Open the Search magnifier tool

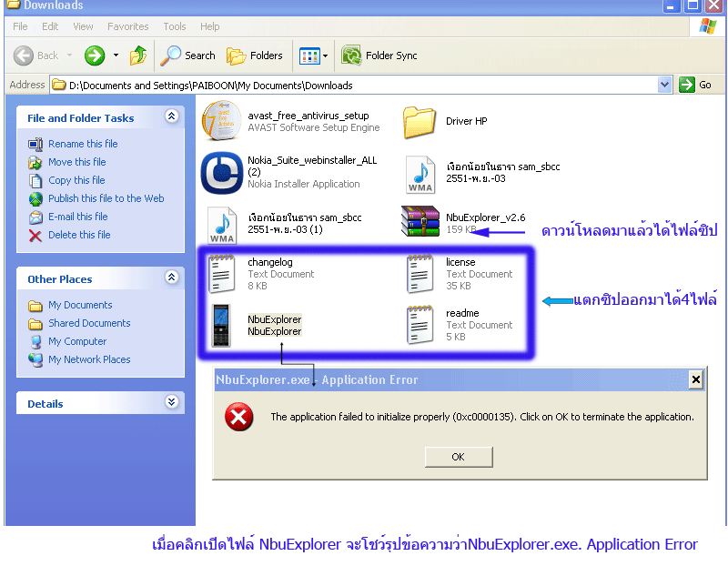click(188, 56)
